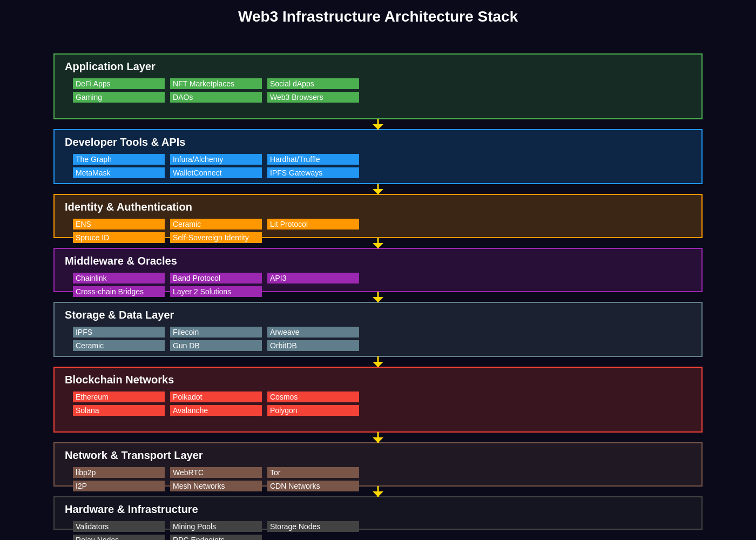
Task: Select the Mining Pools chip
Action: [x=216, y=526]
